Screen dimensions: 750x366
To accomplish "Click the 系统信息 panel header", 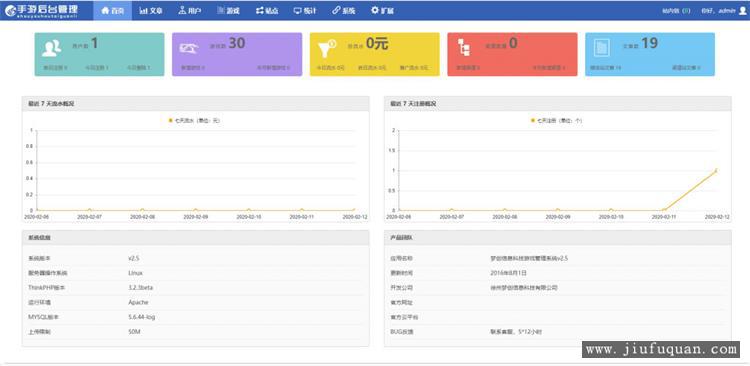I will click(195, 238).
